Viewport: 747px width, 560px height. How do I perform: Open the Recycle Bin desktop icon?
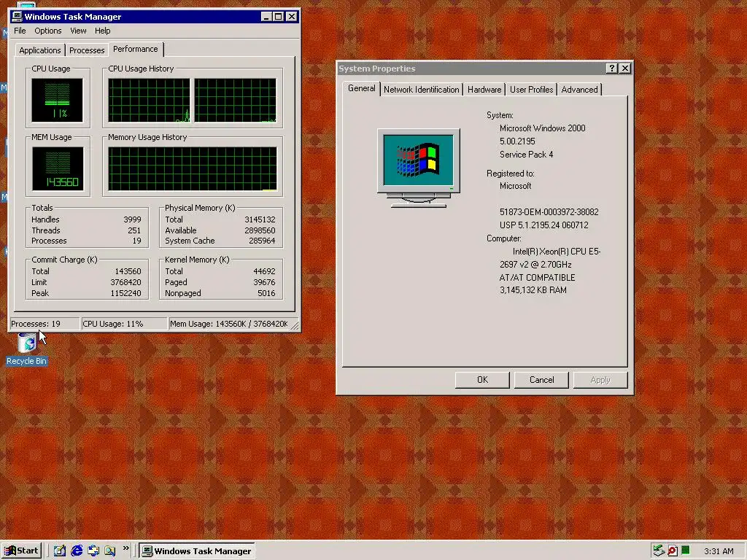coord(27,349)
